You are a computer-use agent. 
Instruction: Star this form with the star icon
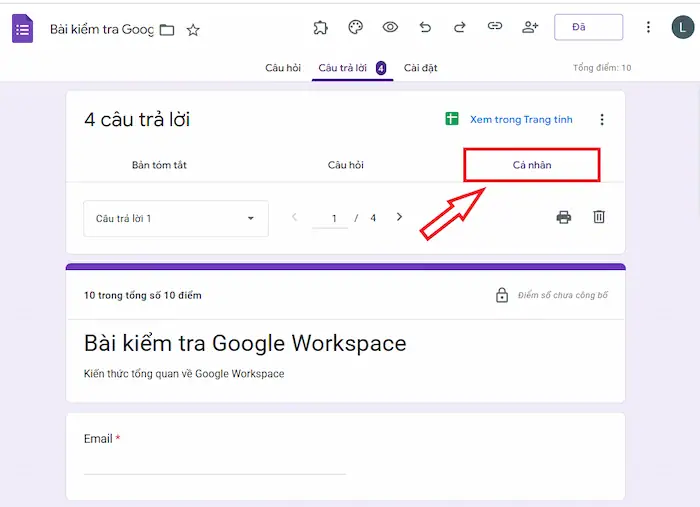pyautogui.click(x=193, y=30)
